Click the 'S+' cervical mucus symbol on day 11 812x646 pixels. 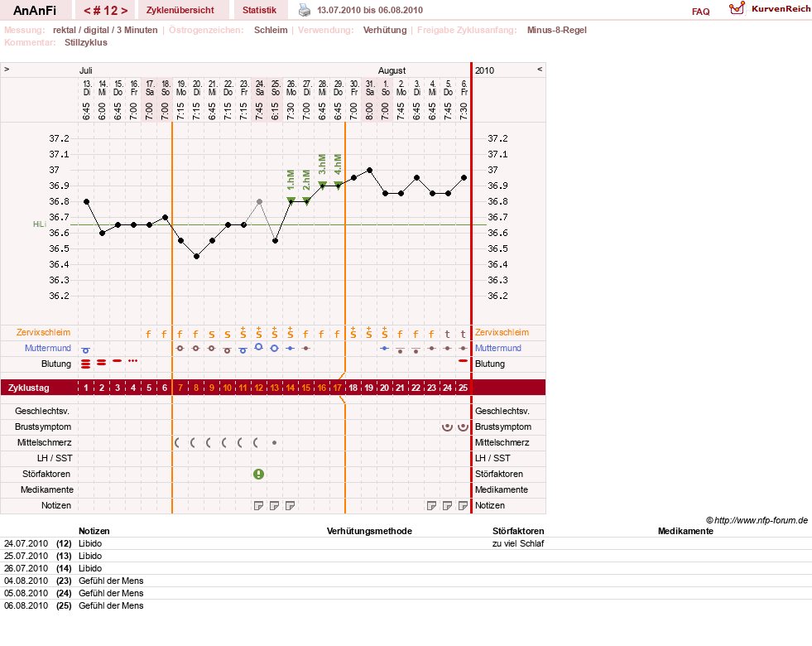(x=243, y=333)
